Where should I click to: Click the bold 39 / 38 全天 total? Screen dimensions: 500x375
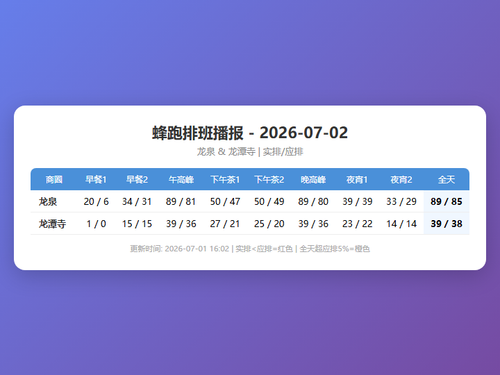click(446, 224)
